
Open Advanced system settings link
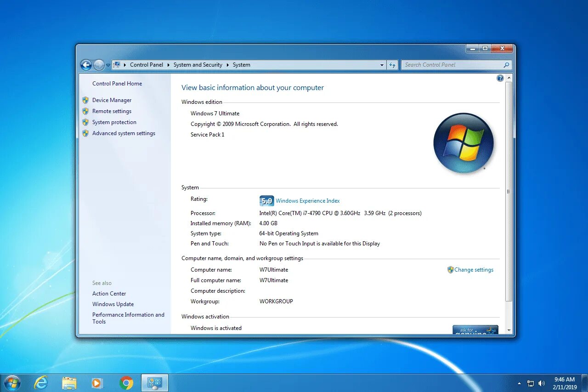click(x=124, y=133)
